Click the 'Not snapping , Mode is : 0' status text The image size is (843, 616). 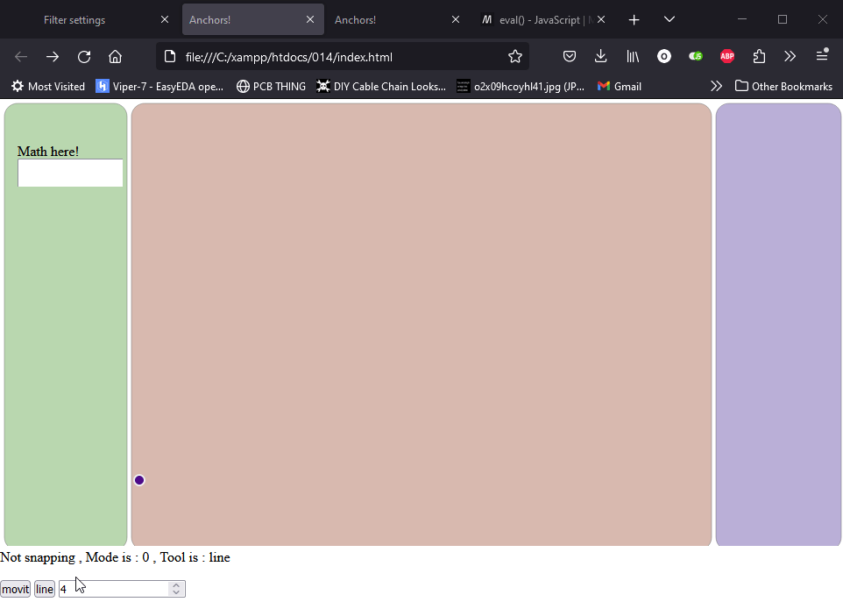(74, 557)
